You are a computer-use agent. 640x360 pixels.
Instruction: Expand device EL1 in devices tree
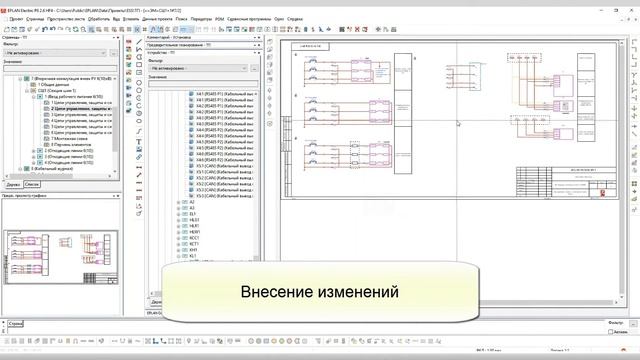coord(178,214)
